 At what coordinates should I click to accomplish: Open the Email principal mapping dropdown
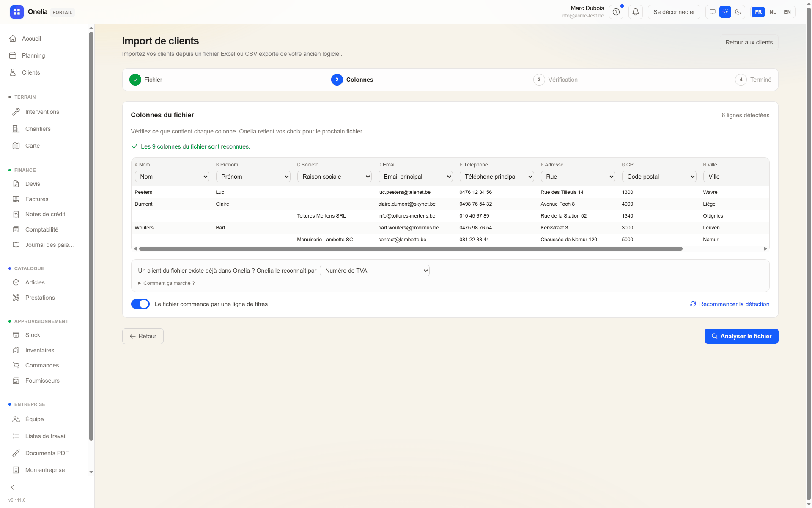coord(415,177)
